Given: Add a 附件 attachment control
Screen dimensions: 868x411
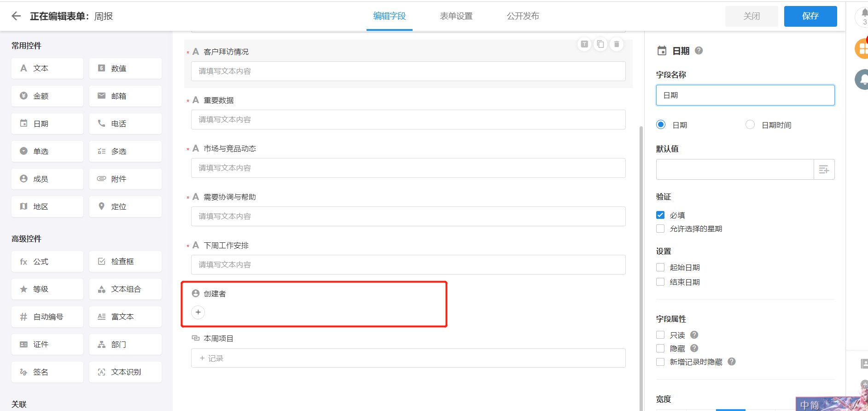Looking at the screenshot, I should (125, 179).
